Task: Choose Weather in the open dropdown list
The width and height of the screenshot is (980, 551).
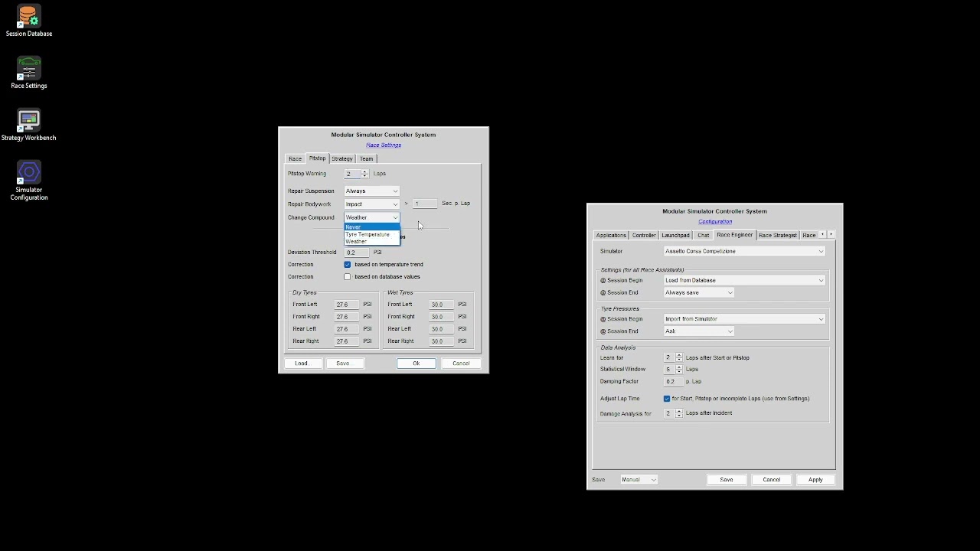Action: tap(371, 241)
